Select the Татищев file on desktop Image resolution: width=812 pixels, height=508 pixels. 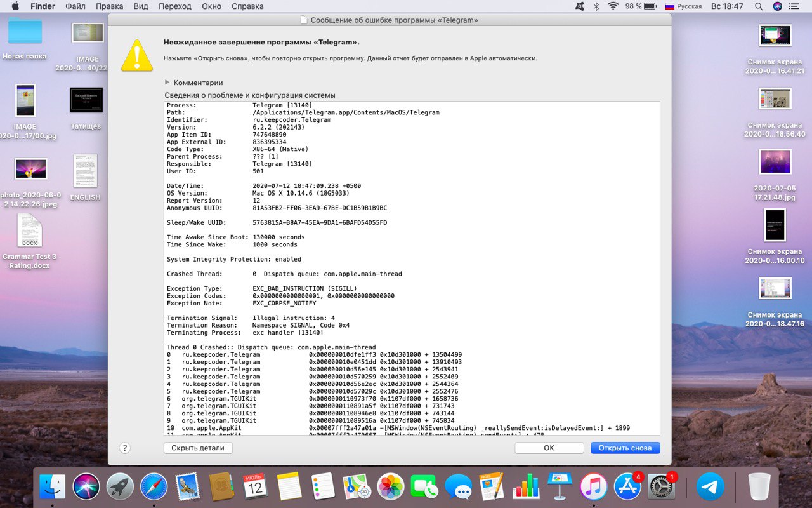tap(86, 109)
